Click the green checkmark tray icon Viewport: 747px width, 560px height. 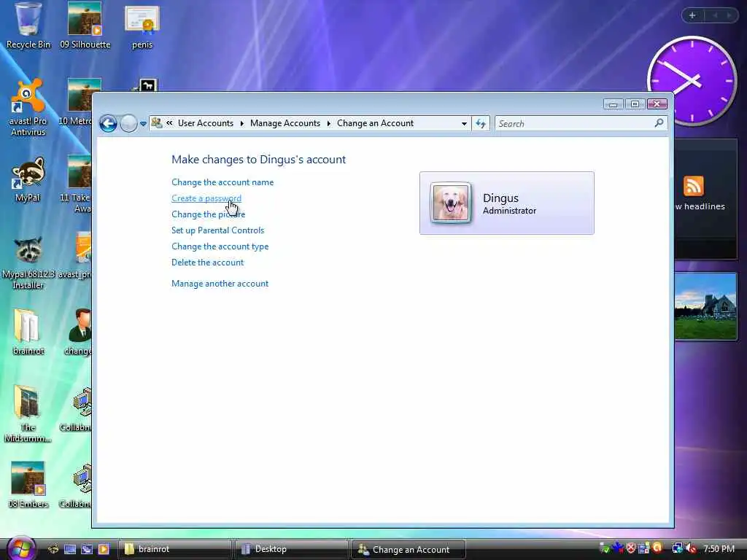point(605,548)
